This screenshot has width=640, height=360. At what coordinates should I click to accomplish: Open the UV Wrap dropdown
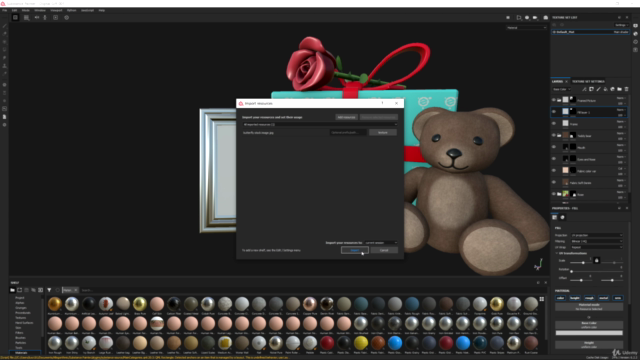pos(596,247)
